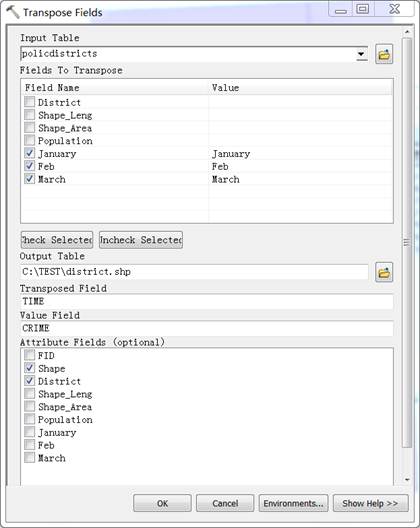Screen dimensions: 420x528
Task: Click the Transposed Field input containing TIME
Action: tap(206, 301)
